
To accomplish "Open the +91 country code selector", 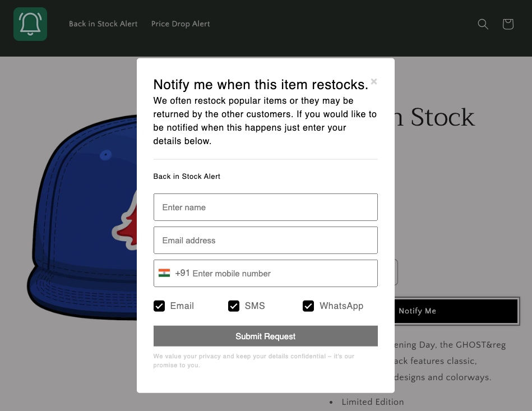I will pos(182,274).
